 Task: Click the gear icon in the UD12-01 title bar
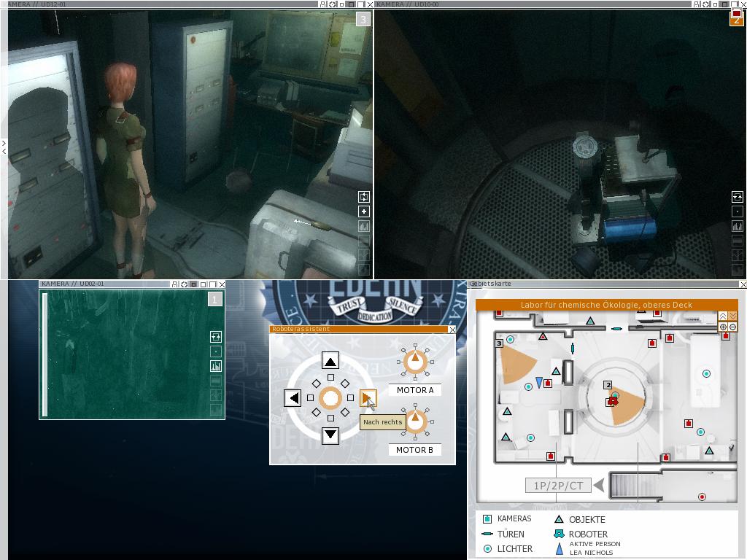pyautogui.click(x=333, y=4)
